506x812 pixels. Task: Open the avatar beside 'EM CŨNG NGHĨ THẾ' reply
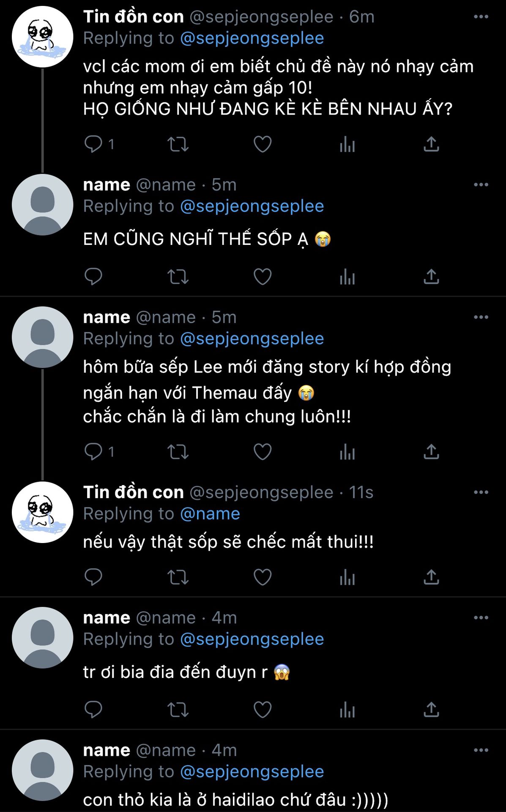click(x=42, y=205)
